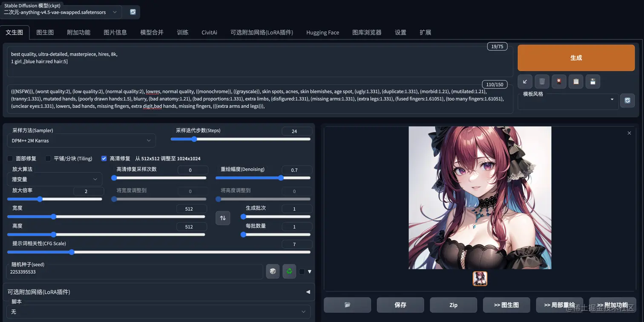Clear the prompt with the trash bin icon
Image resolution: width=644 pixels, height=322 pixels.
tap(542, 81)
